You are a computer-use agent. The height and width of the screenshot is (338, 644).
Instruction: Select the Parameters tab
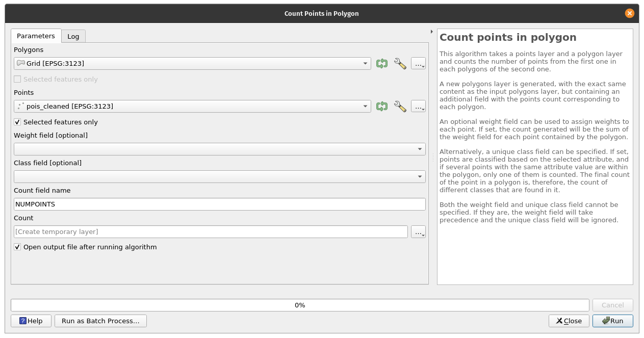36,36
